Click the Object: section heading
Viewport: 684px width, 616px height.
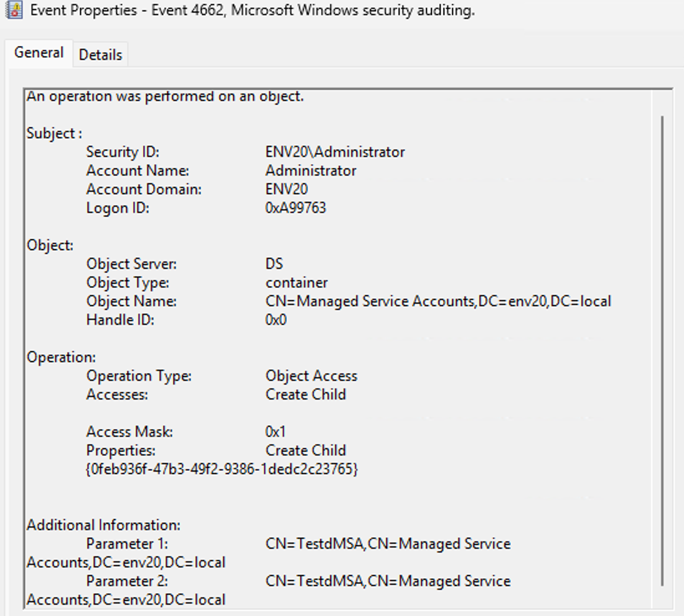click(50, 246)
